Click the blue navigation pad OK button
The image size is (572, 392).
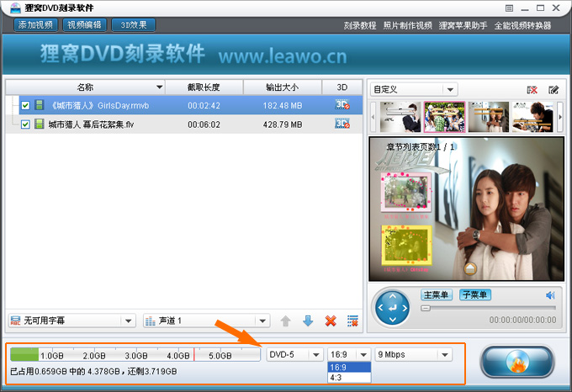click(x=393, y=308)
